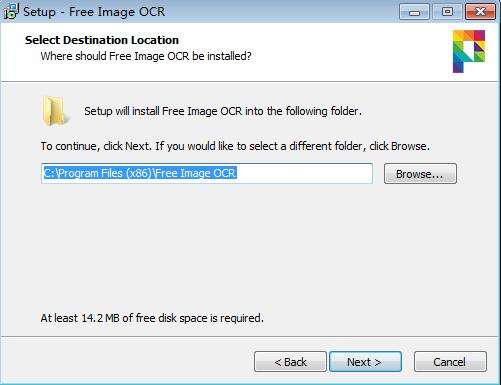The image size is (501, 385).
Task: Go back with the Back button
Action: (x=290, y=362)
